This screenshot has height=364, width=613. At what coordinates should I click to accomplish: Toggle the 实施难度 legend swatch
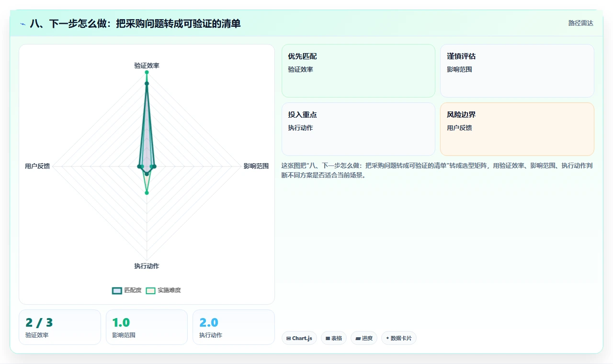[x=150, y=290]
